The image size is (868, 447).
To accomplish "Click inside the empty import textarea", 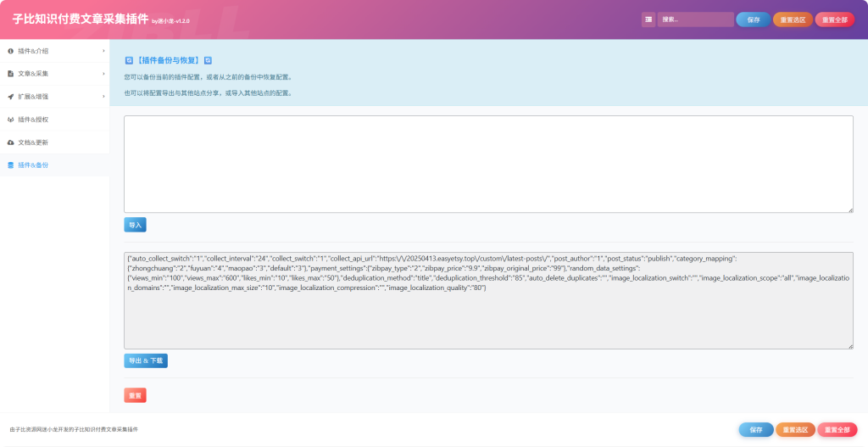I will (487, 164).
